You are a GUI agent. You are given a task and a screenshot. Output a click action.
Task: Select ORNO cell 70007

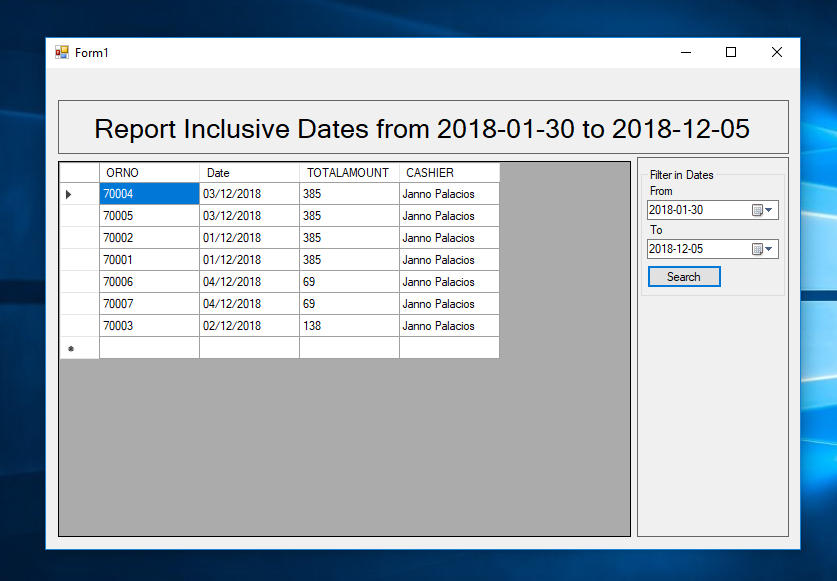tap(149, 303)
